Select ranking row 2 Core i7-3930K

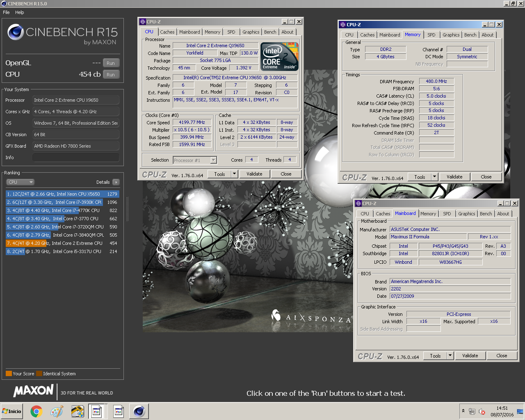point(62,202)
